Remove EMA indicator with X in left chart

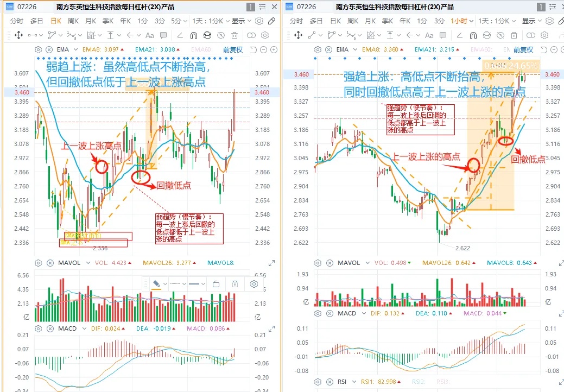pyautogui.click(x=49, y=49)
